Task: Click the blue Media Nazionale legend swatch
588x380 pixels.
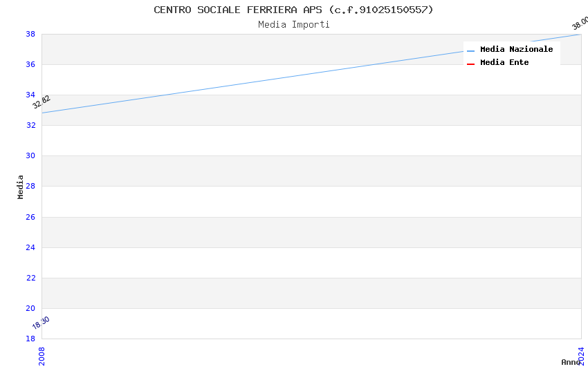Action: pos(470,50)
